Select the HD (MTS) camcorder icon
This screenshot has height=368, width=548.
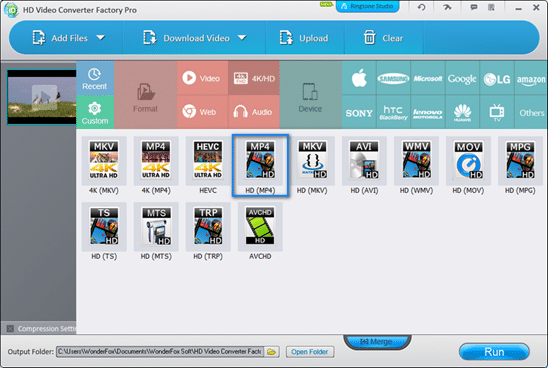click(156, 227)
